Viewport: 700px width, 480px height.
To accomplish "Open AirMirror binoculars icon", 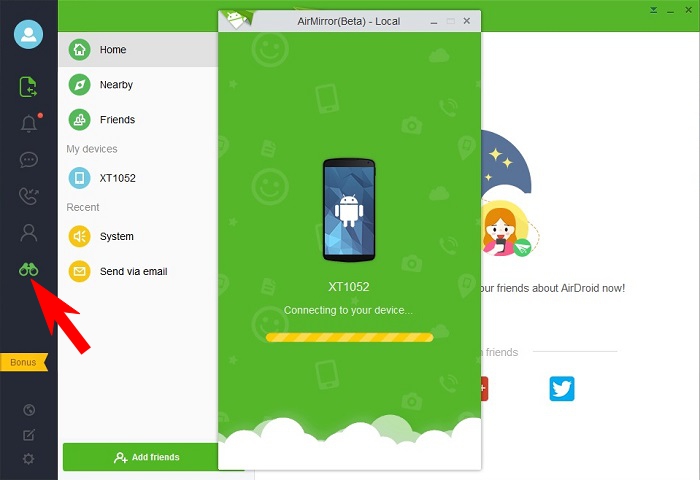I will [29, 270].
